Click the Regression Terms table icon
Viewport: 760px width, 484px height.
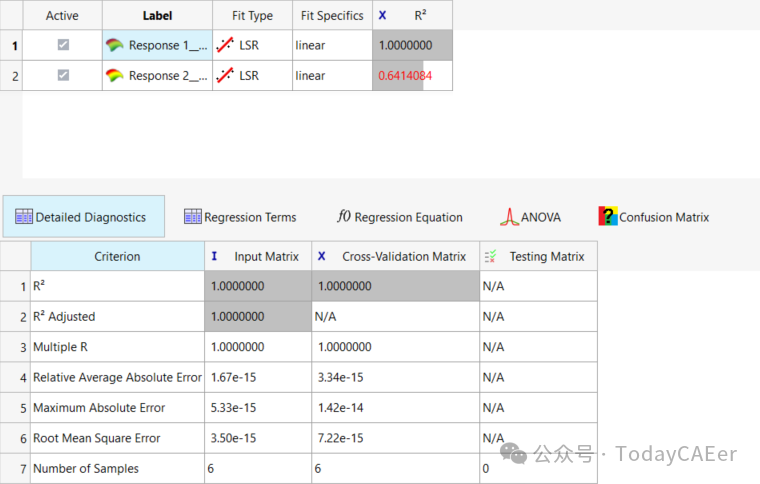point(193,217)
